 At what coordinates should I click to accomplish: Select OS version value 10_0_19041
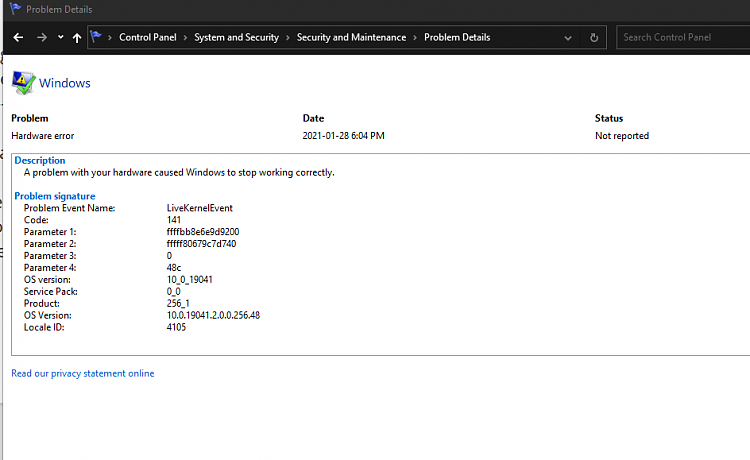189,280
